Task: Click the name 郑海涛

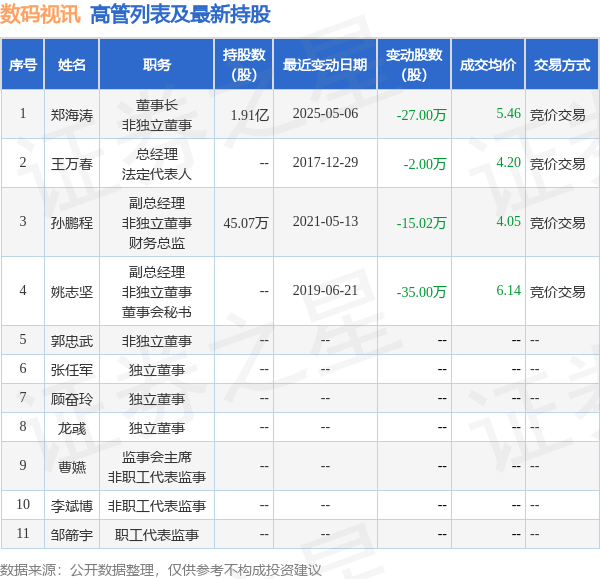Action: (x=72, y=115)
